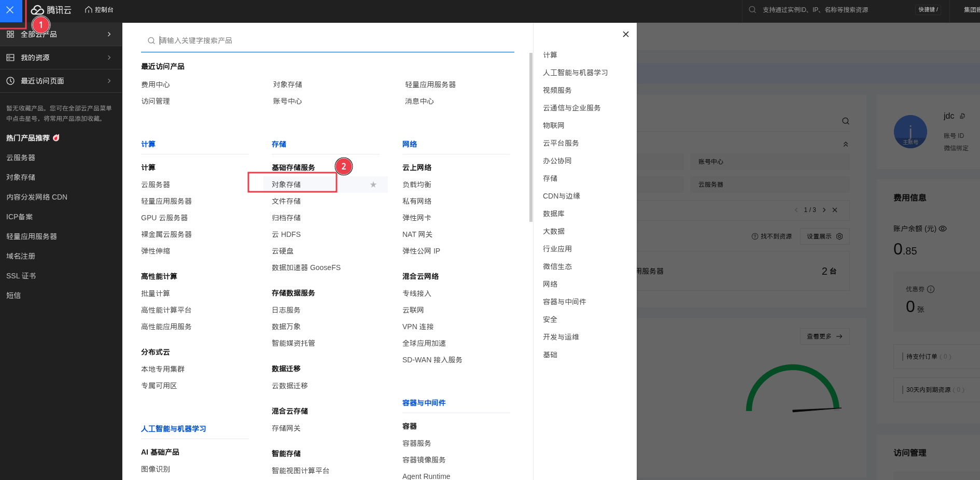The image size is (980, 480).
Task: Click the 设置展示 button
Action: coord(824,236)
